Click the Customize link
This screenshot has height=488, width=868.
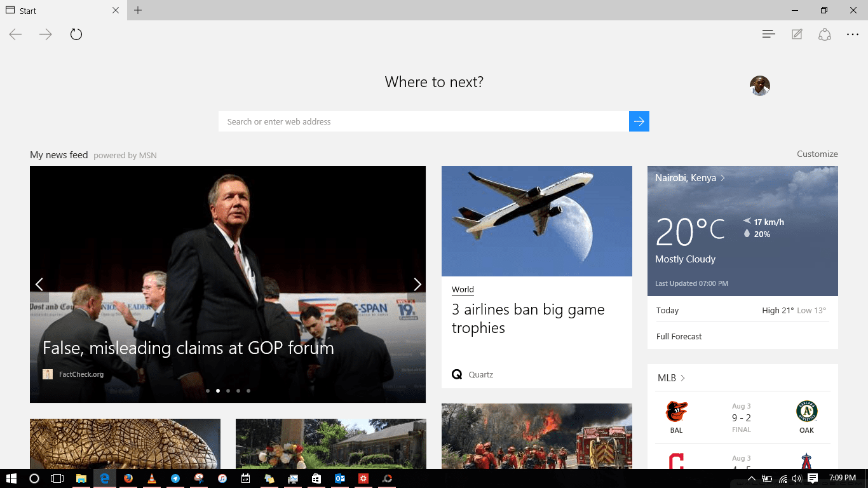(x=817, y=154)
